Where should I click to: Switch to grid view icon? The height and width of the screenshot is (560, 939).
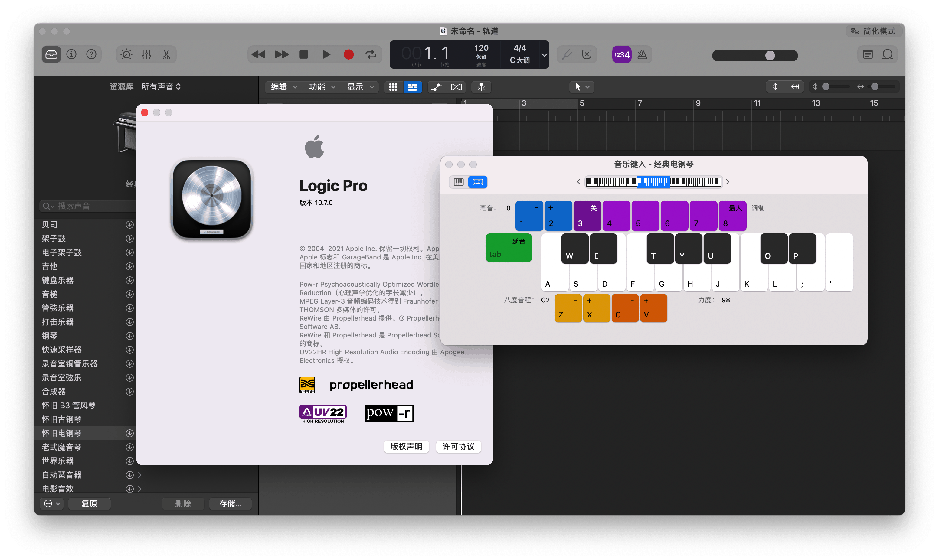pyautogui.click(x=393, y=87)
